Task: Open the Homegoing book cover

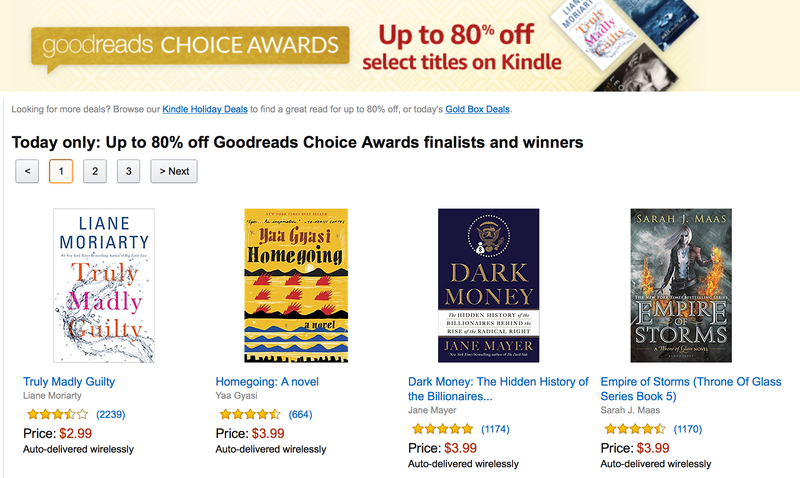Action: tap(296, 286)
